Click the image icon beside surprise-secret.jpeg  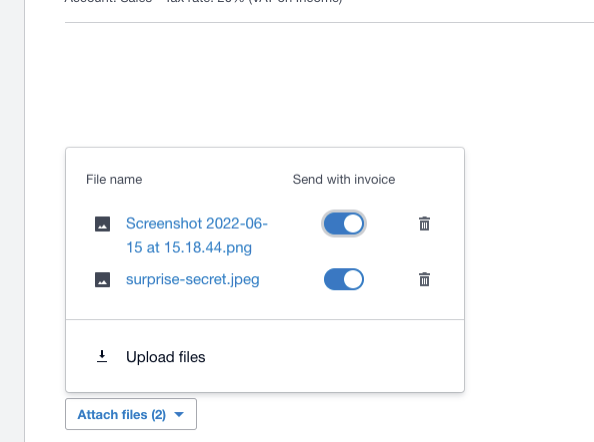tap(102, 280)
